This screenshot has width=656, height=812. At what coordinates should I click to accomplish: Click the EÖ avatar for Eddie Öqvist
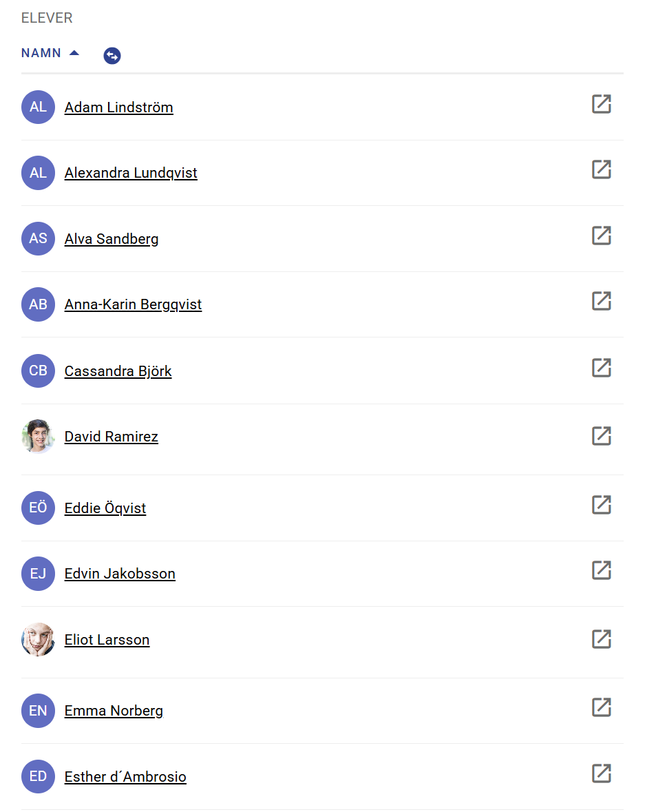38,508
